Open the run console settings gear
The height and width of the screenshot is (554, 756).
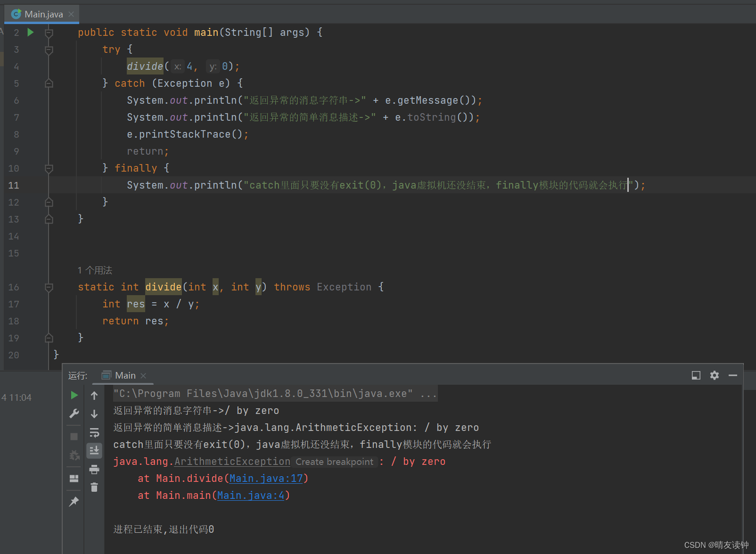(714, 375)
